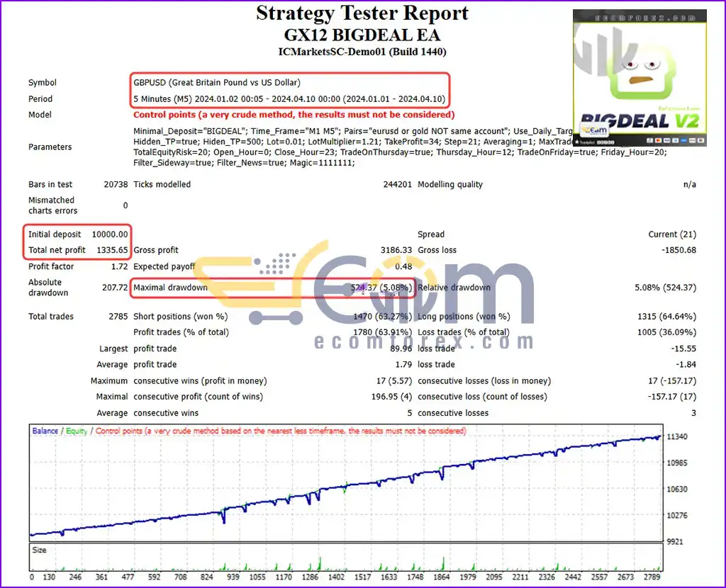Viewport: 726px width, 588px height.
Task: Click the Initial deposit value 10000.00
Action: pos(110,234)
